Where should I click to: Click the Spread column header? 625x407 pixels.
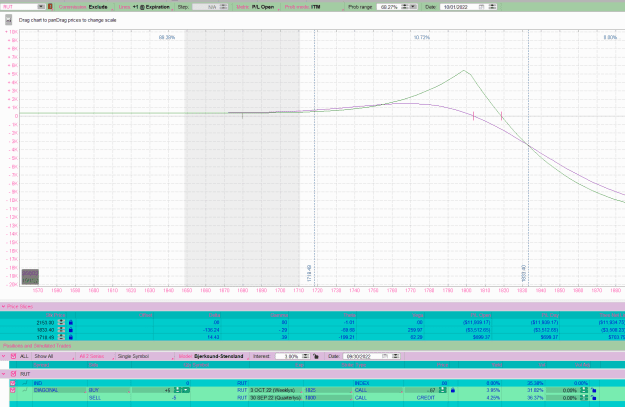[x=41, y=365]
